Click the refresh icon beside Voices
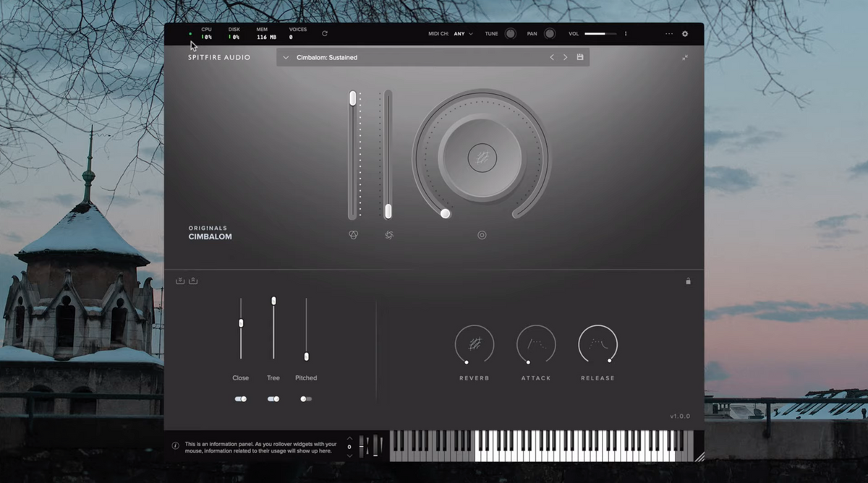 (x=325, y=34)
